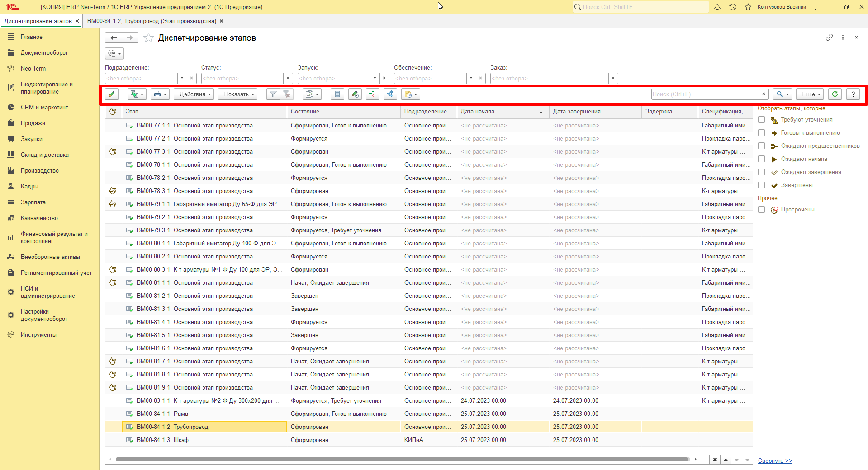The image size is (868, 470).
Task: Click the 'Свернуть >>' link
Action: 775,461
